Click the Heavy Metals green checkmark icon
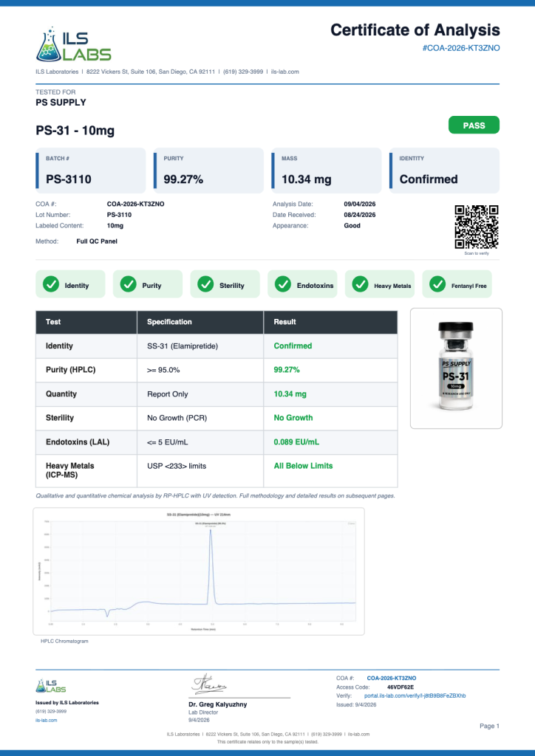Viewport: 535px width, 756px height. click(360, 284)
